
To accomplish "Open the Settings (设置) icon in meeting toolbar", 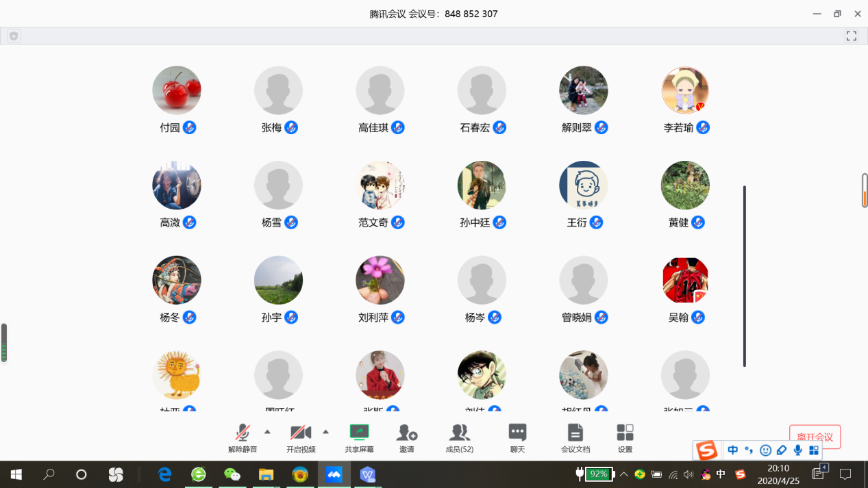I will click(x=625, y=433).
